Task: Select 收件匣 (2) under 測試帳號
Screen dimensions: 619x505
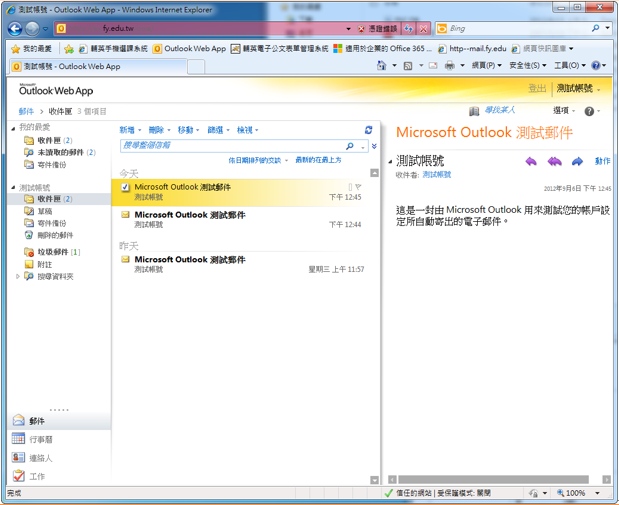Action: click(59, 199)
